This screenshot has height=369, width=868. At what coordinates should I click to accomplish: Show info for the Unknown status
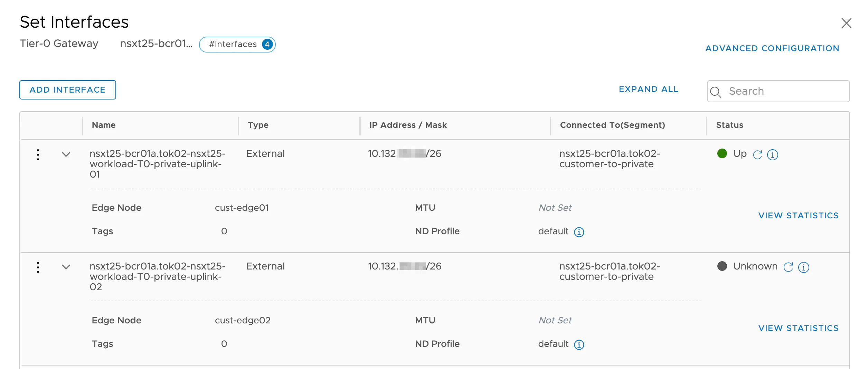click(x=804, y=267)
